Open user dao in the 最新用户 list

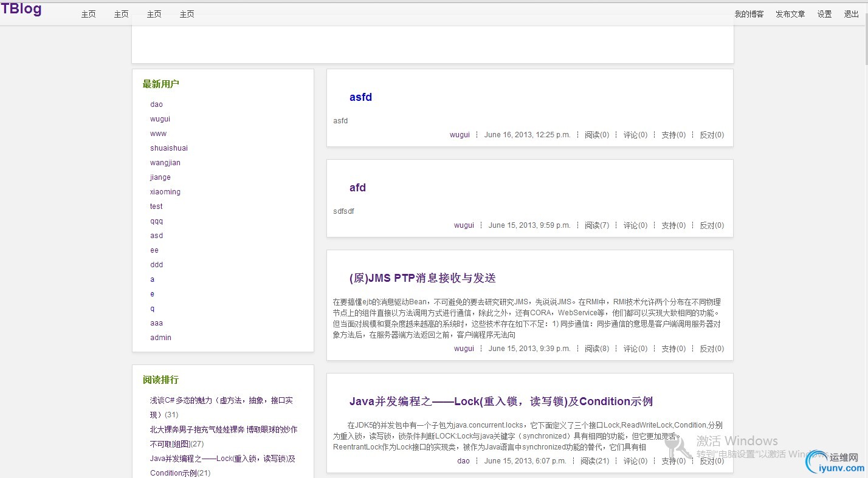[156, 104]
